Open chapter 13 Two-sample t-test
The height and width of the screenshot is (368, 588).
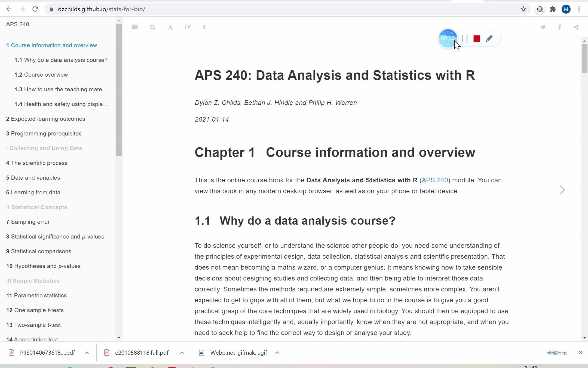(x=33, y=325)
